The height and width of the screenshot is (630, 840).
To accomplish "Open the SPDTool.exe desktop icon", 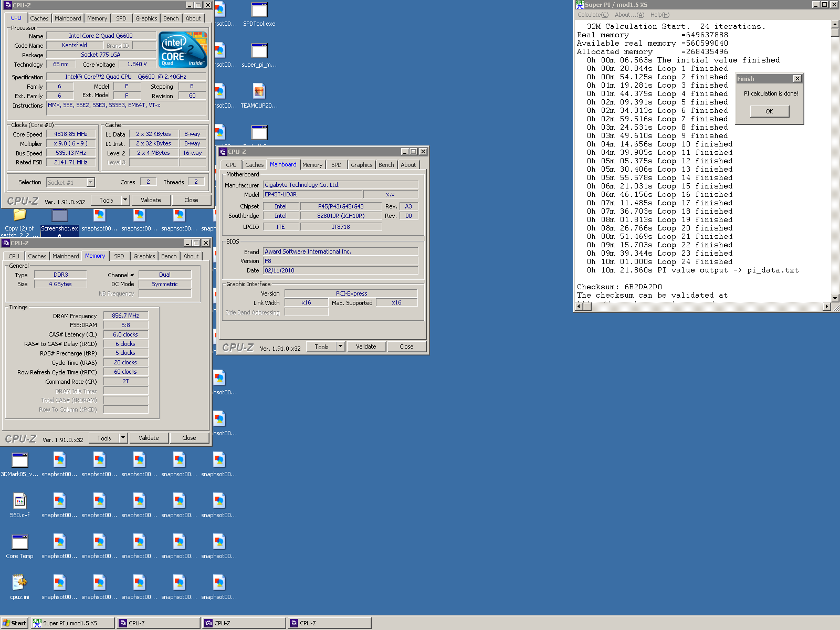I will (259, 14).
